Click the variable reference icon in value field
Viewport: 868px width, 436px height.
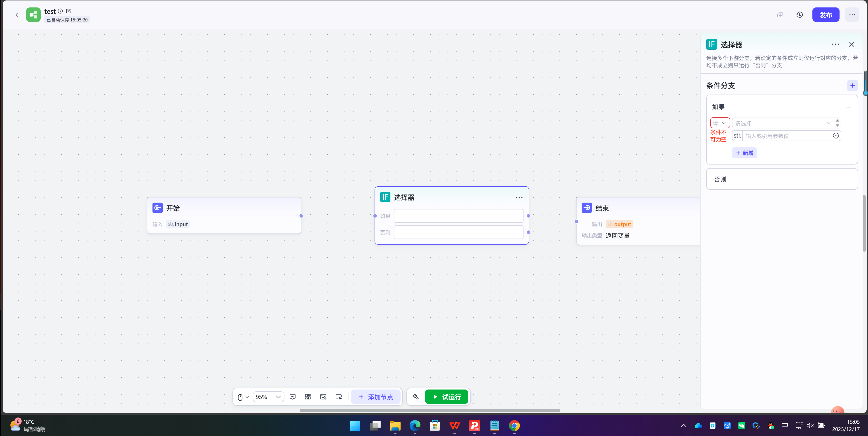pos(836,136)
